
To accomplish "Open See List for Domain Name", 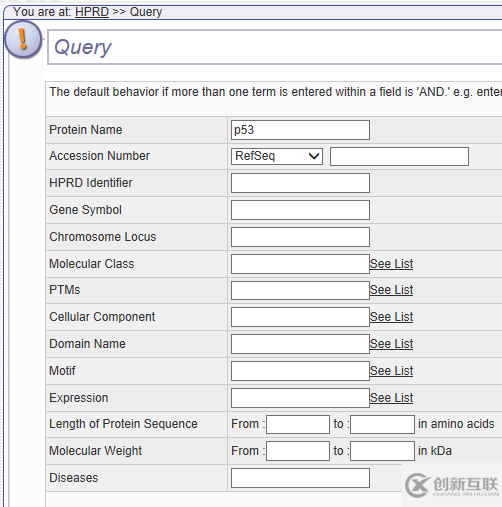I will tap(391, 344).
